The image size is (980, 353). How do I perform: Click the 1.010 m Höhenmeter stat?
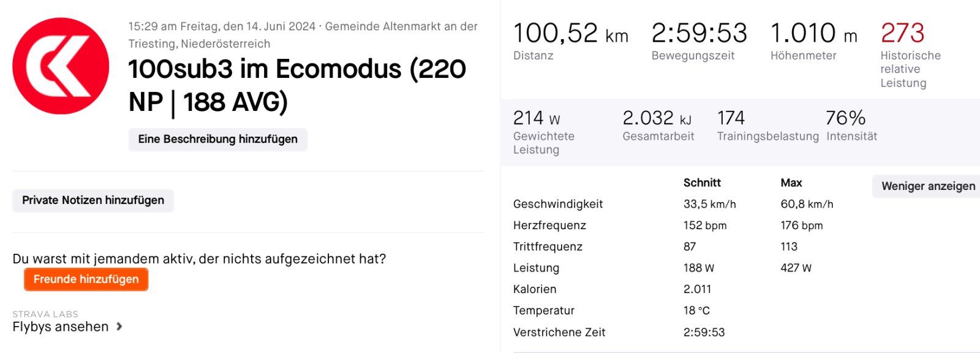813,34
